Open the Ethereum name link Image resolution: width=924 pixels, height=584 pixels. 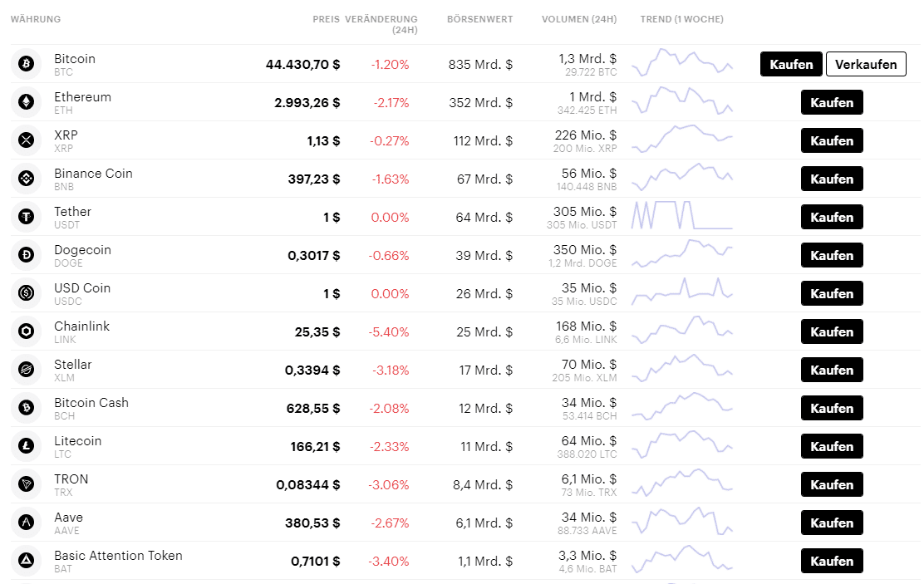pos(82,97)
